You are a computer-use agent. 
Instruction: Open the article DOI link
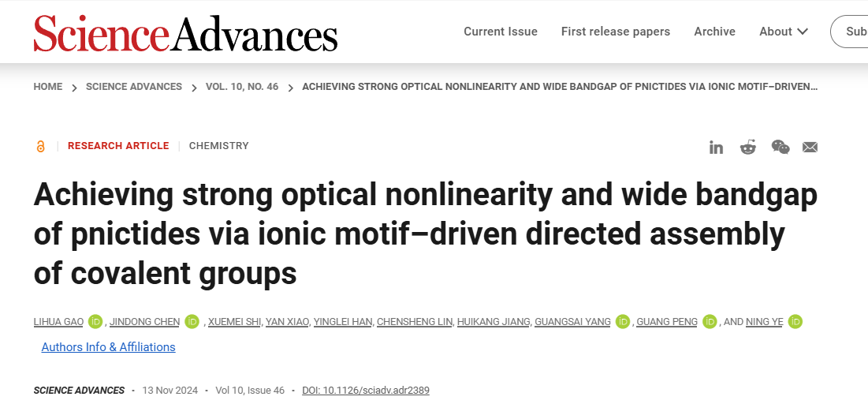366,391
